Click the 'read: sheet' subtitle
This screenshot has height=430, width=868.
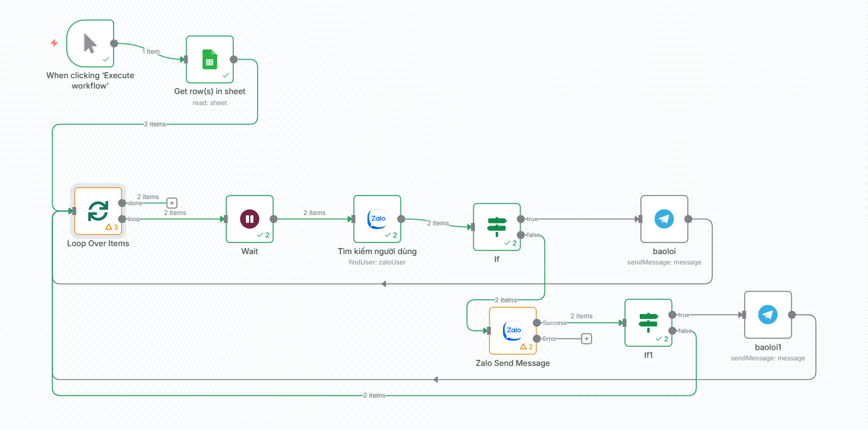209,103
